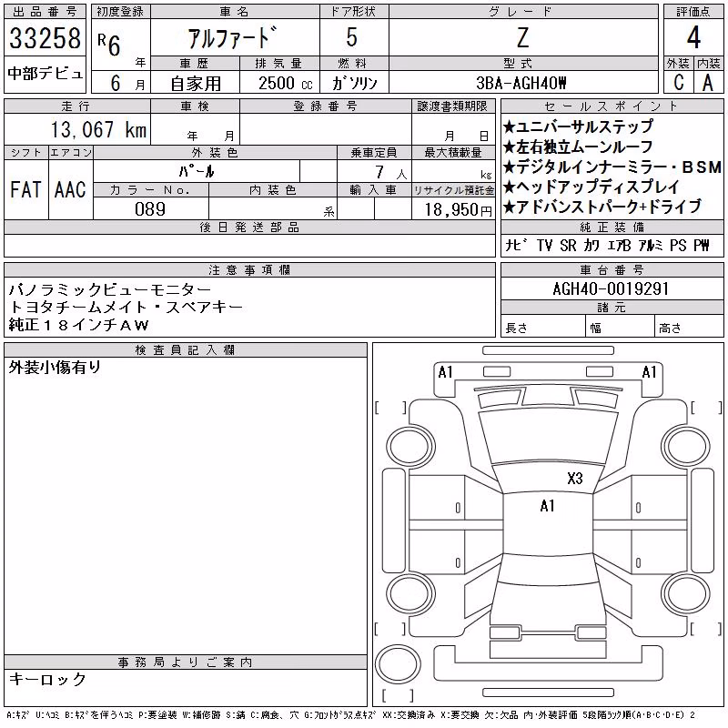
Task: Click the spare tire circle icon
Action: (x=398, y=664)
